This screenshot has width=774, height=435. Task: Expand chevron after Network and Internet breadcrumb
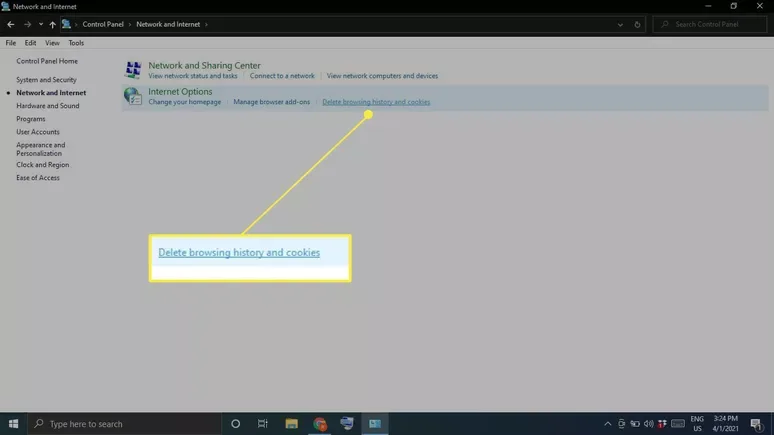(x=206, y=24)
